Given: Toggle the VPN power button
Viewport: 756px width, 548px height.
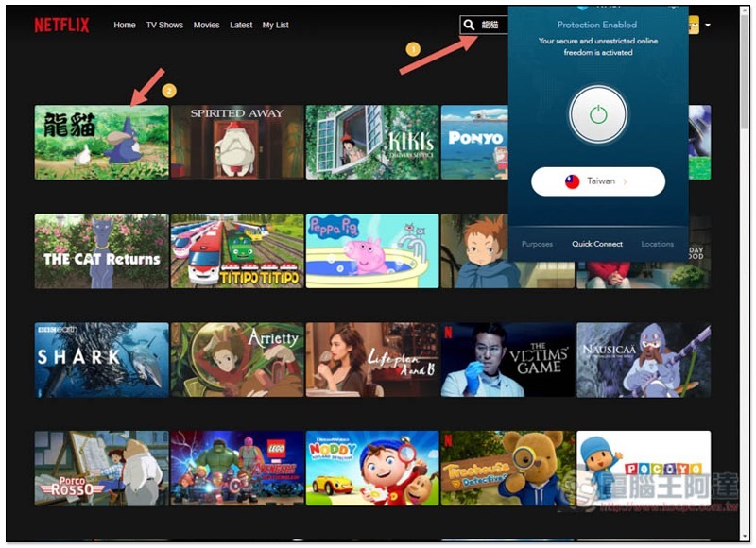Looking at the screenshot, I should (x=598, y=114).
